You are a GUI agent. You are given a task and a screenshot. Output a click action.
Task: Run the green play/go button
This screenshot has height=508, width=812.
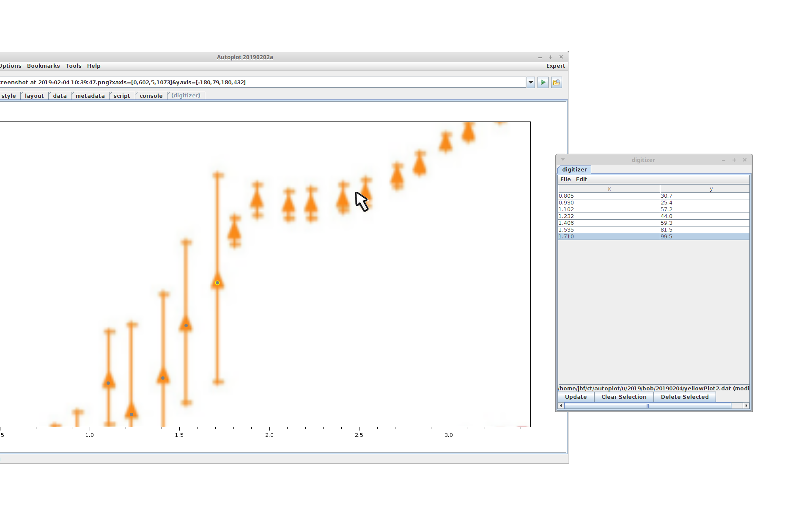coord(543,83)
